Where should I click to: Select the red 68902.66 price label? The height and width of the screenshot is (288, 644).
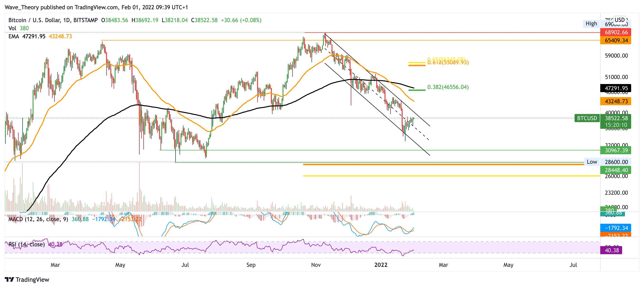[616, 32]
